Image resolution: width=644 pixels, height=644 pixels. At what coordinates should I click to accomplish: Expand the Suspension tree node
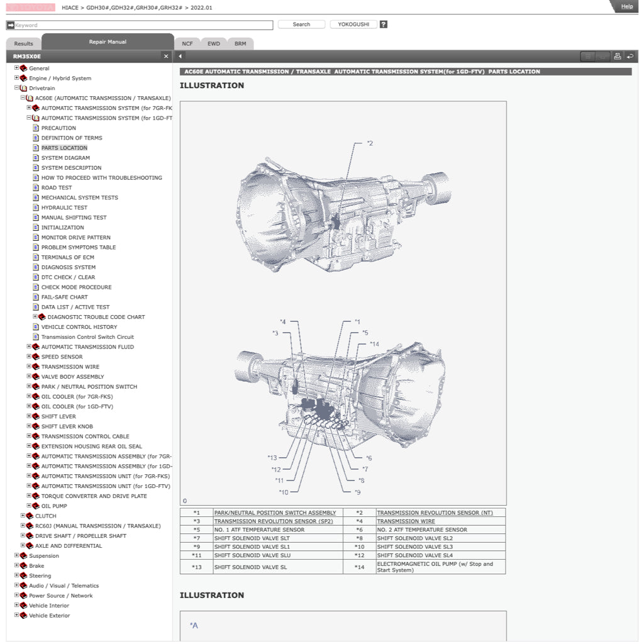coord(15,555)
